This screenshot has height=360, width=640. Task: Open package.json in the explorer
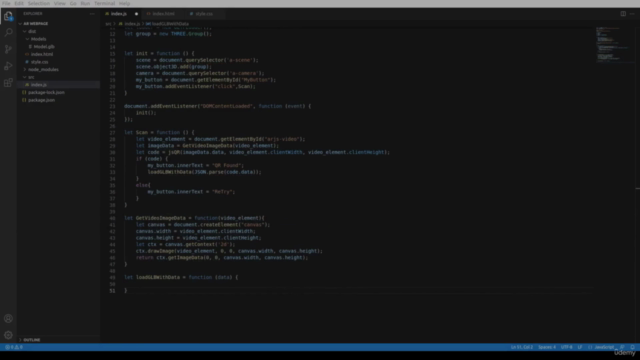[x=41, y=100]
